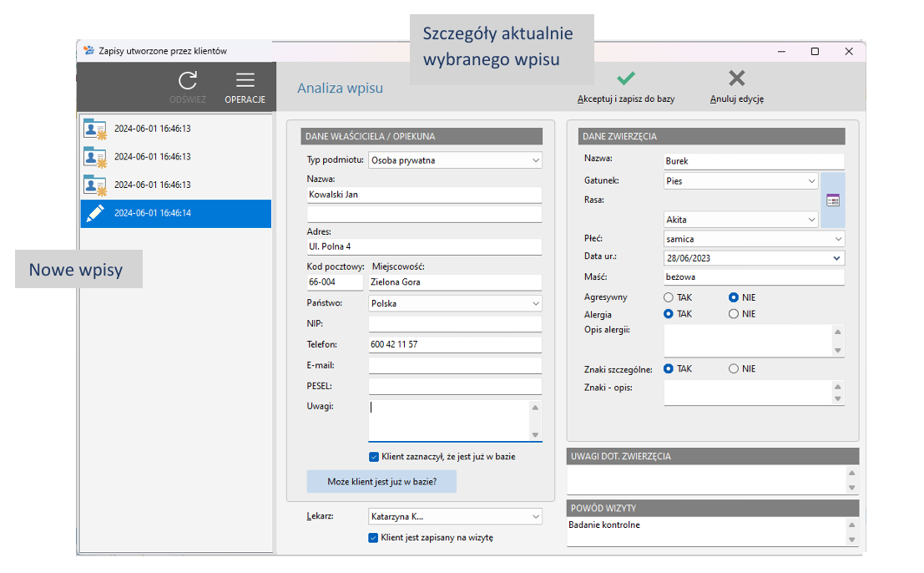Click the Opis alergii scrollbar down arrow

838,351
